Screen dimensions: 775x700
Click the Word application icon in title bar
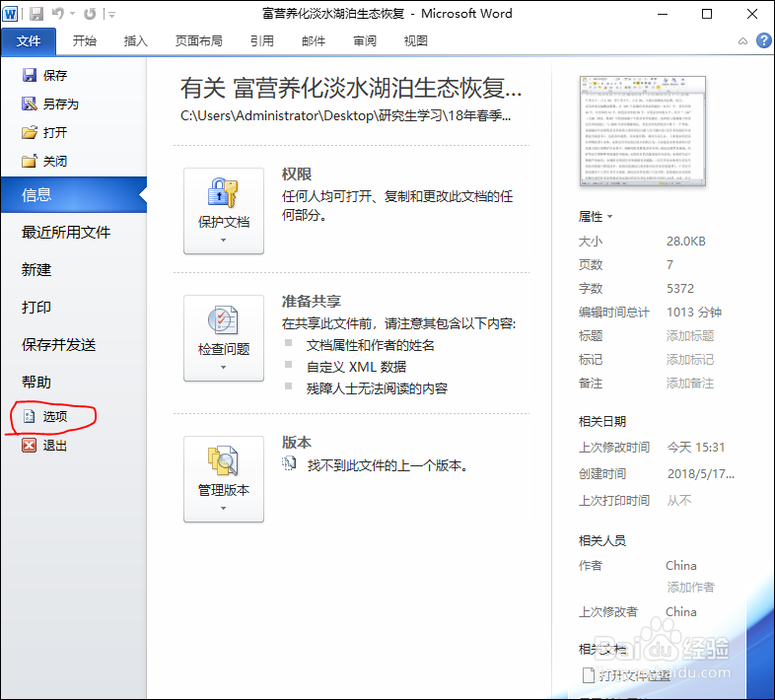point(10,14)
